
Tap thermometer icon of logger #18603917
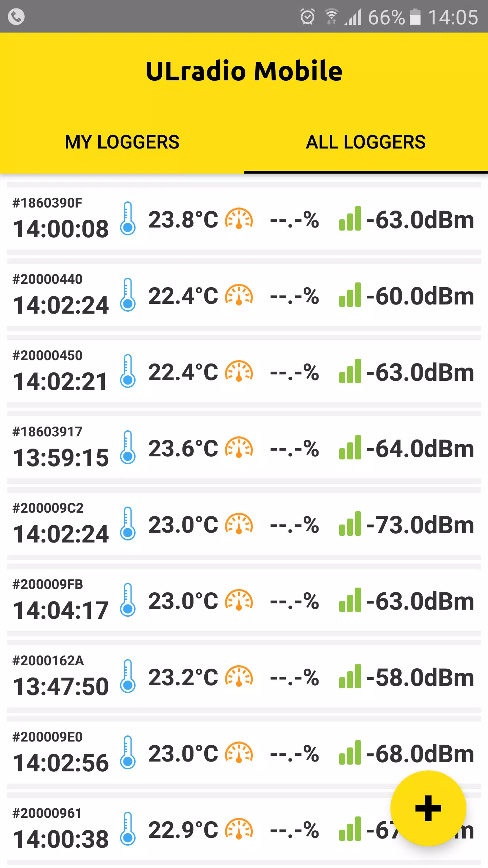[x=128, y=448]
